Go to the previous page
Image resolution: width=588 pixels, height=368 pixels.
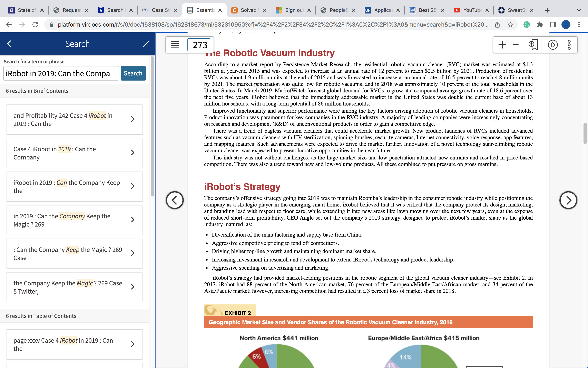[x=175, y=200]
